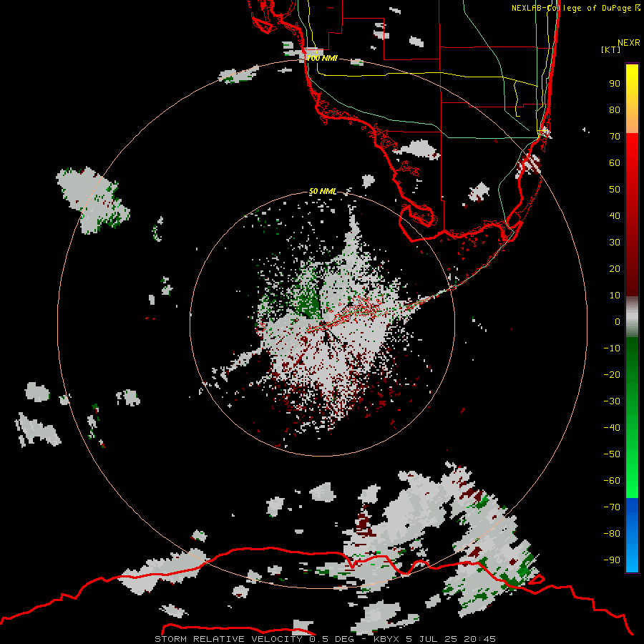Click the 90 value on the velocity scale

pos(615,84)
